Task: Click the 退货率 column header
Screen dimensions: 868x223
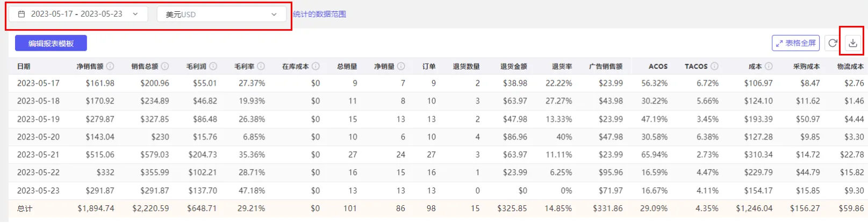Action: (562, 66)
